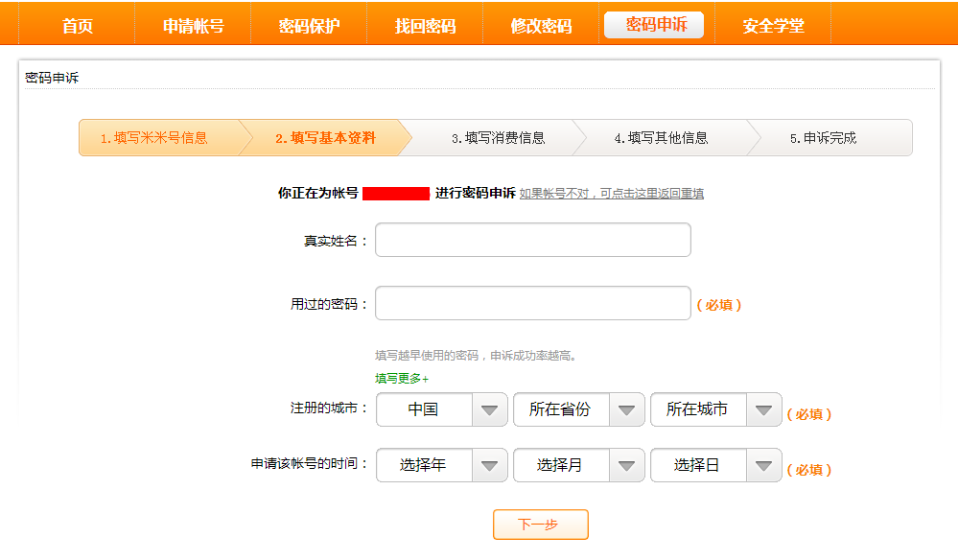
Task: Expand the 选择日 day dropdown
Action: pos(715,466)
